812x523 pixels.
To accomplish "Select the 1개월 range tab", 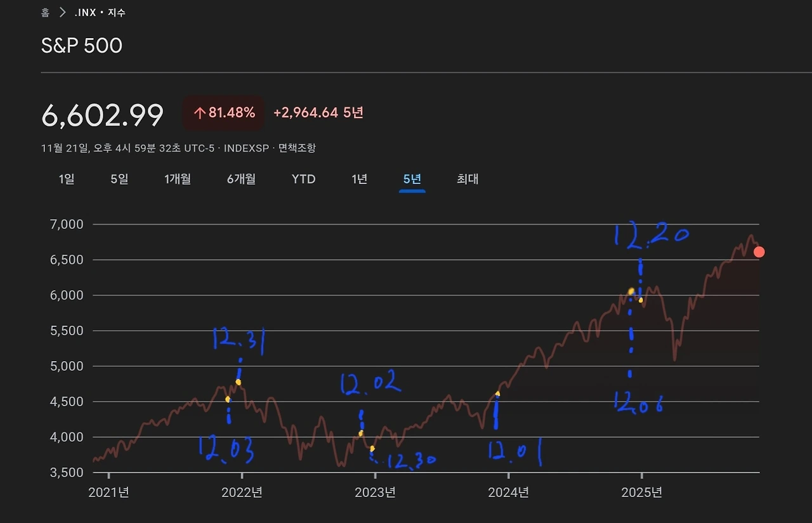I will [x=178, y=179].
